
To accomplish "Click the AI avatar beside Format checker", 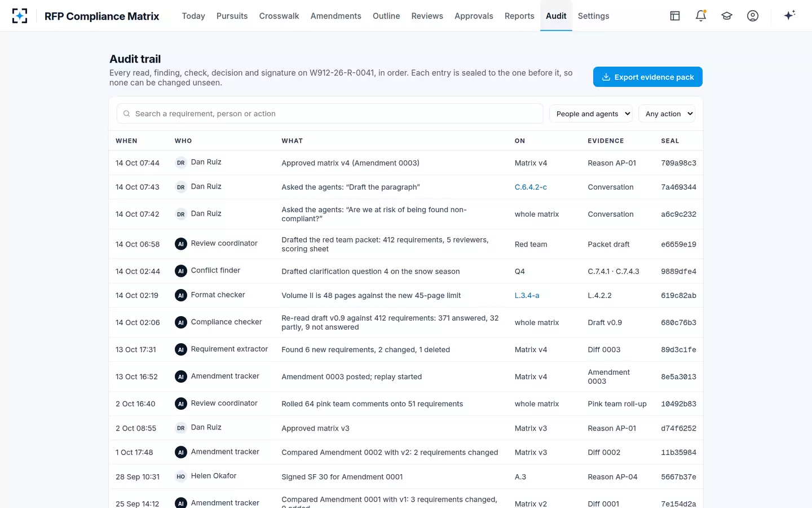I will (x=181, y=295).
